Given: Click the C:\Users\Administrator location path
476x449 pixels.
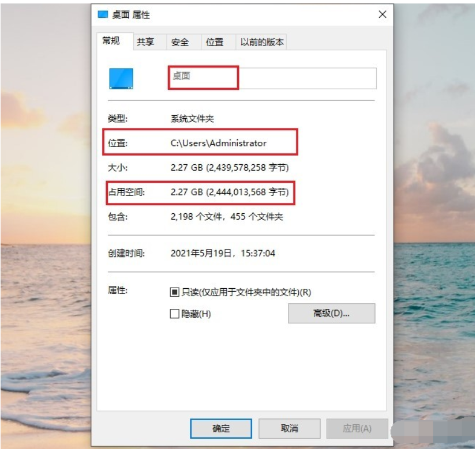Looking at the screenshot, I should [x=219, y=143].
